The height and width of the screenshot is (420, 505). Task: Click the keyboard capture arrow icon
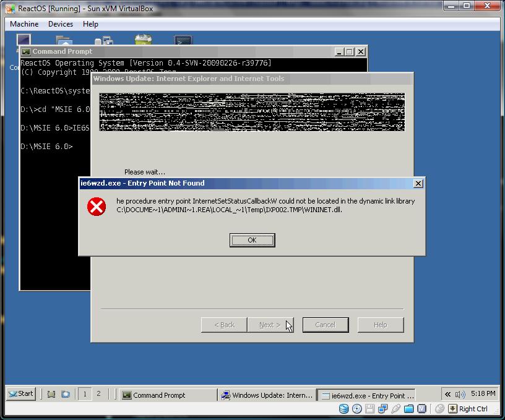click(x=452, y=409)
